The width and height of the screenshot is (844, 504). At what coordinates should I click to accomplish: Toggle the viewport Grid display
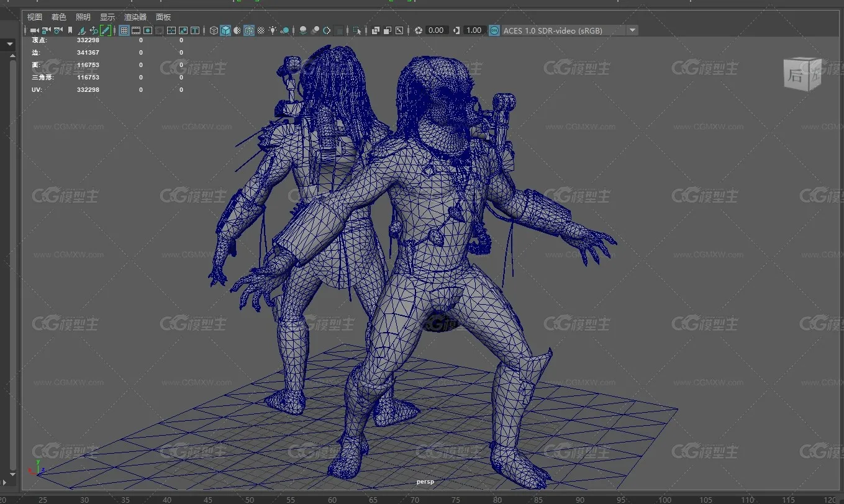(124, 30)
